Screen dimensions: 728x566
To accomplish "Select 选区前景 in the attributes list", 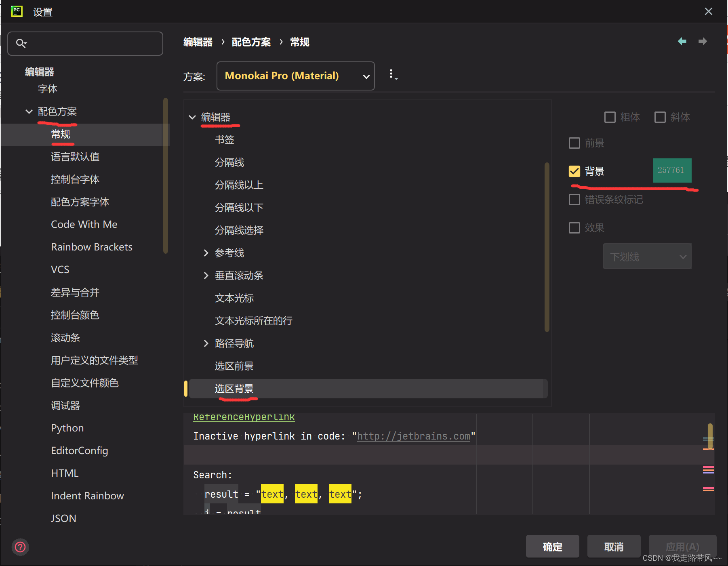I will pos(234,366).
